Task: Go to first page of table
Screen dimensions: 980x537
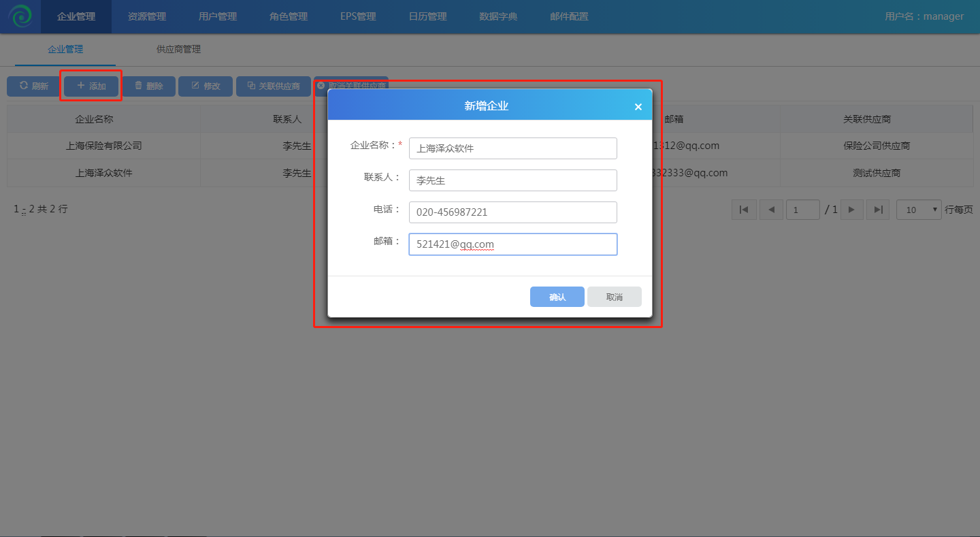Action: pyautogui.click(x=744, y=210)
